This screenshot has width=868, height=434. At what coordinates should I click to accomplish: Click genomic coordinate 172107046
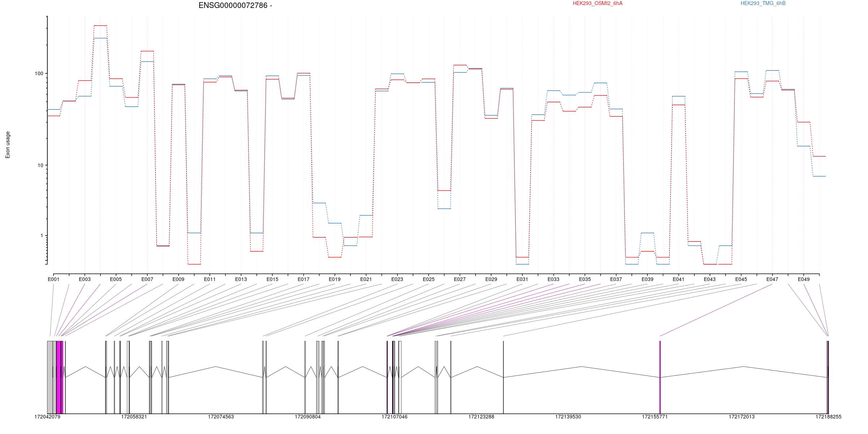point(395,417)
